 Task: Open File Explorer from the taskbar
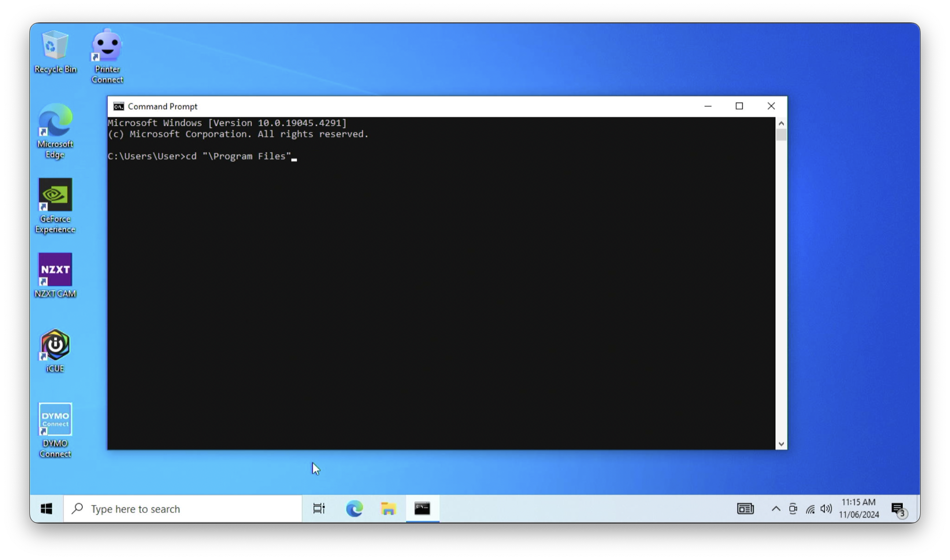[388, 509]
